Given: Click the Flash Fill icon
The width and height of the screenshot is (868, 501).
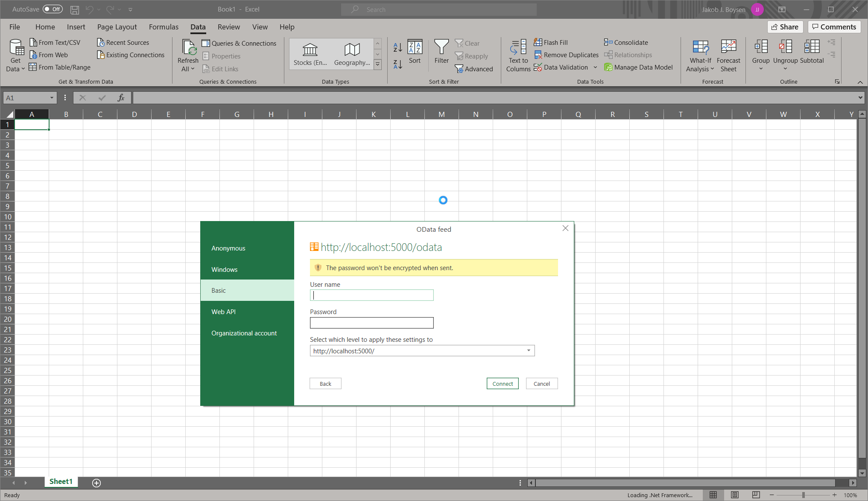Looking at the screenshot, I should tap(538, 42).
